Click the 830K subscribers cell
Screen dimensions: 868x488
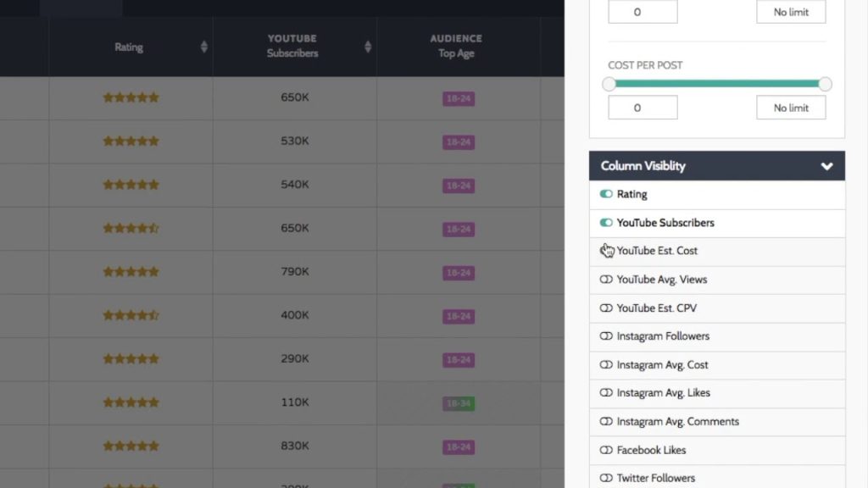(294, 446)
